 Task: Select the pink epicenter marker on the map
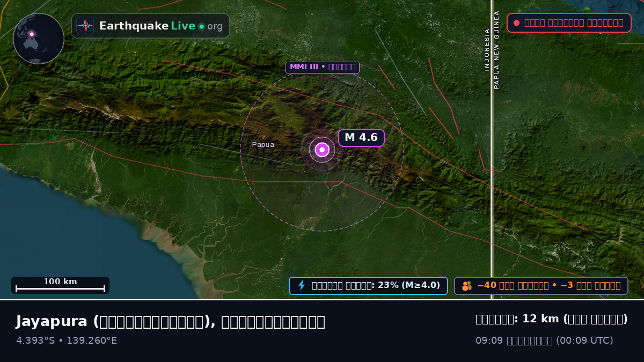tap(322, 150)
